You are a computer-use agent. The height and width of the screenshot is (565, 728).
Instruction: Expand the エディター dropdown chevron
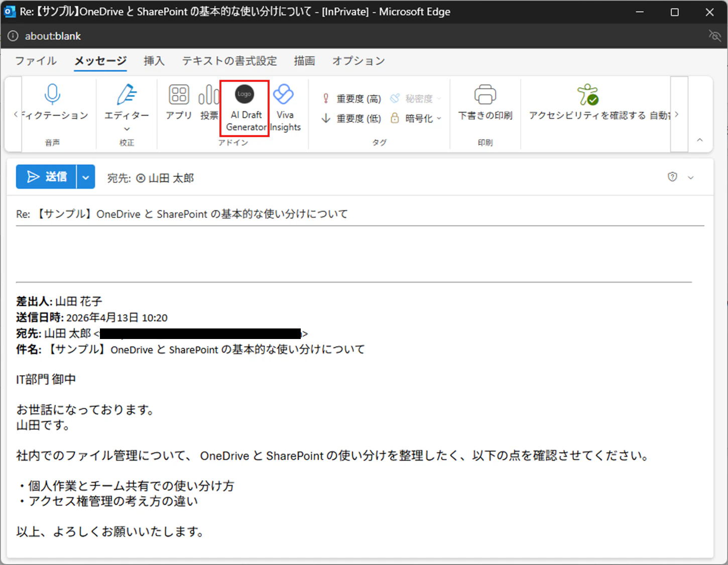tap(127, 129)
